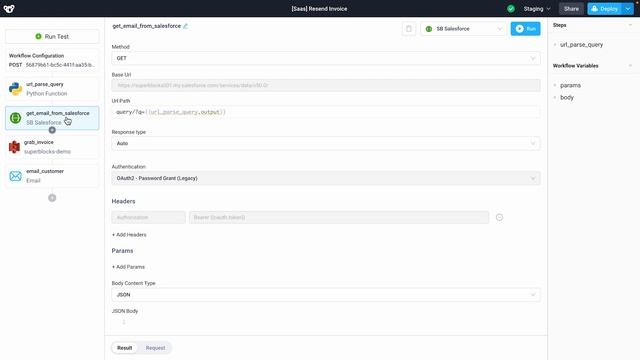Add a step after email_customer
640x360 pixels.
point(52,198)
